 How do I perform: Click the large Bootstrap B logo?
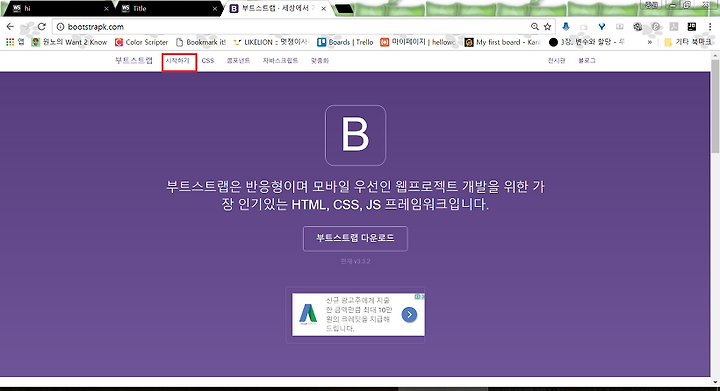[355, 135]
